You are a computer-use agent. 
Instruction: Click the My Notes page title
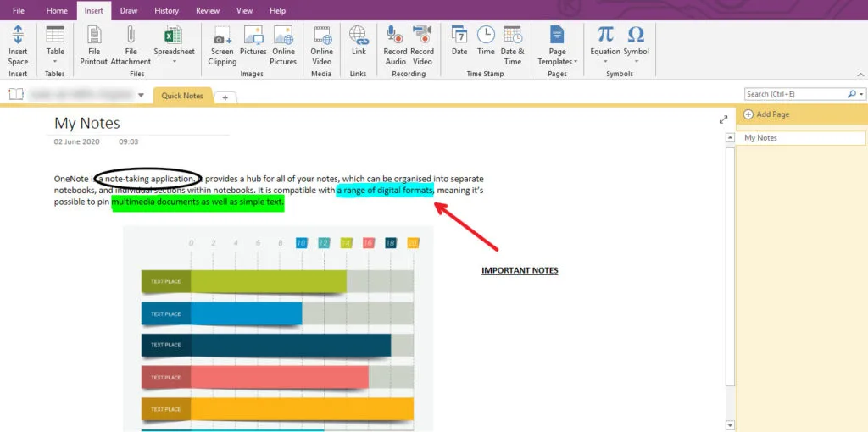87,123
